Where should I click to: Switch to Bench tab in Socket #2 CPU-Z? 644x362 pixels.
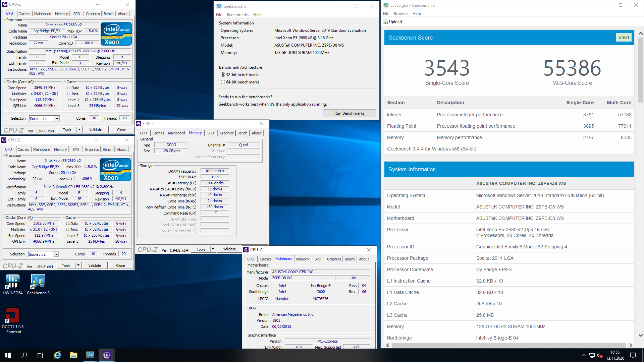point(107,149)
